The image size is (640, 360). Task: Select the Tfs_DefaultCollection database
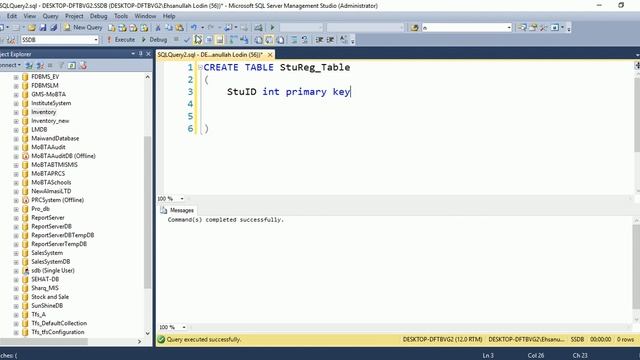click(59, 323)
